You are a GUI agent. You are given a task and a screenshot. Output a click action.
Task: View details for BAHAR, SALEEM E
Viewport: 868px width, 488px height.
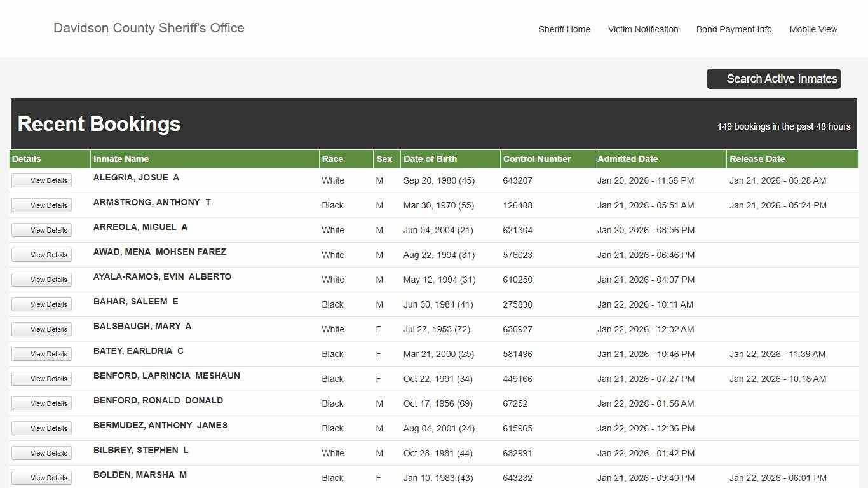pos(41,304)
